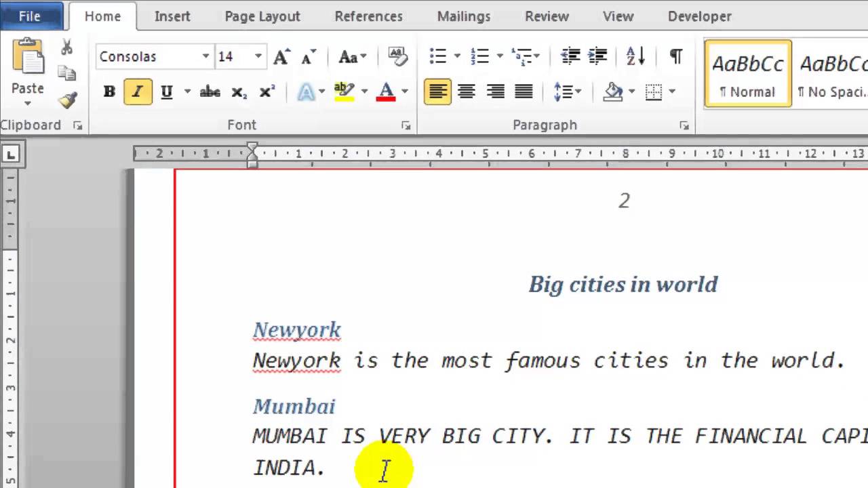
Task: Toggle Underline formatting
Action: [x=167, y=91]
